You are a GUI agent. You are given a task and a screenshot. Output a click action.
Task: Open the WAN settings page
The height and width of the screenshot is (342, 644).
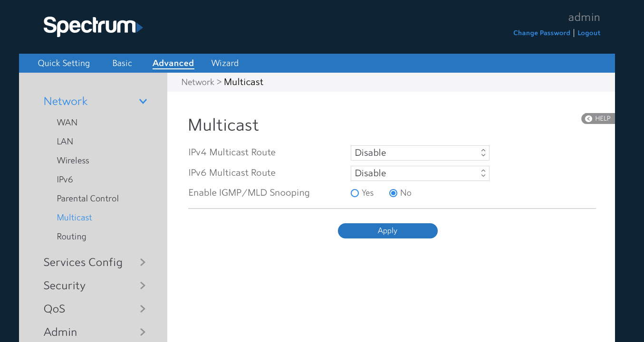[x=67, y=123]
